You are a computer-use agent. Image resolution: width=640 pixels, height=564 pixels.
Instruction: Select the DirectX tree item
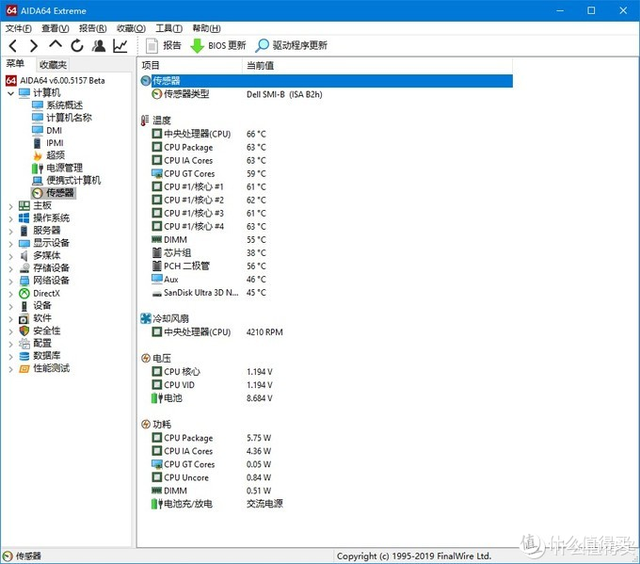pyautogui.click(x=46, y=293)
